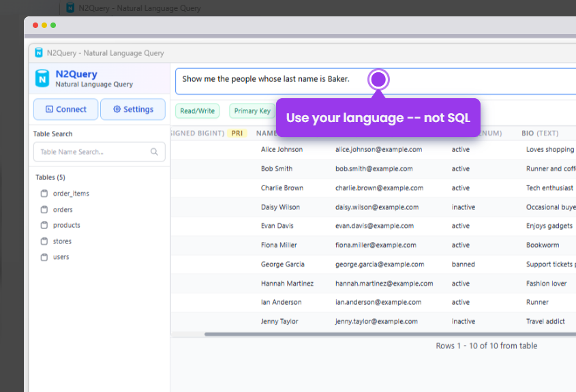The width and height of the screenshot is (576, 392).
Task: Click the BIO (TEXT) column header
Action: 540,133
